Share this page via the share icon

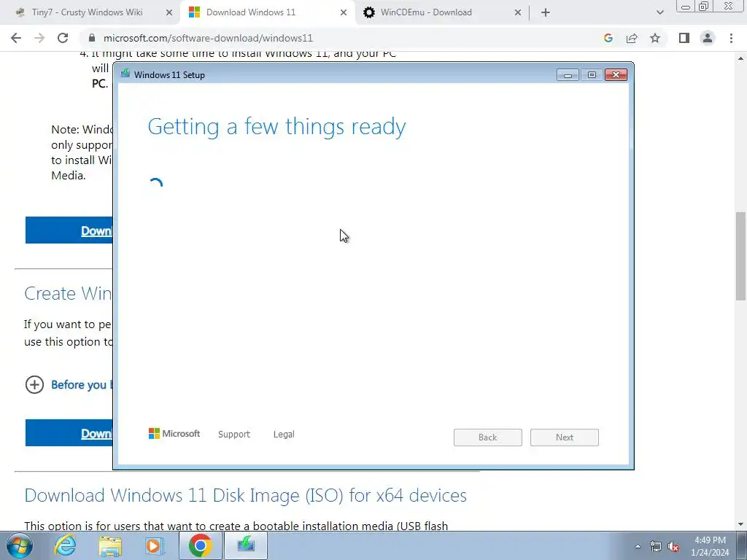[x=632, y=38]
